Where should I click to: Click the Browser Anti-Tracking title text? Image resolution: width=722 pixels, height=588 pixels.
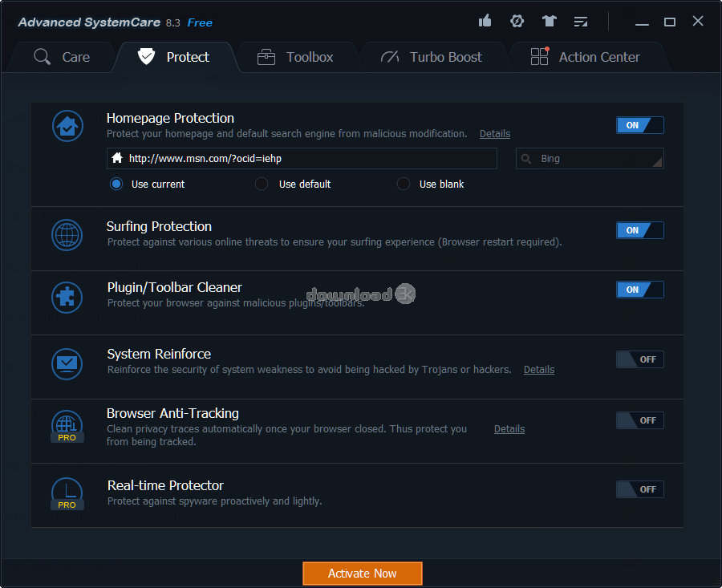pos(172,413)
